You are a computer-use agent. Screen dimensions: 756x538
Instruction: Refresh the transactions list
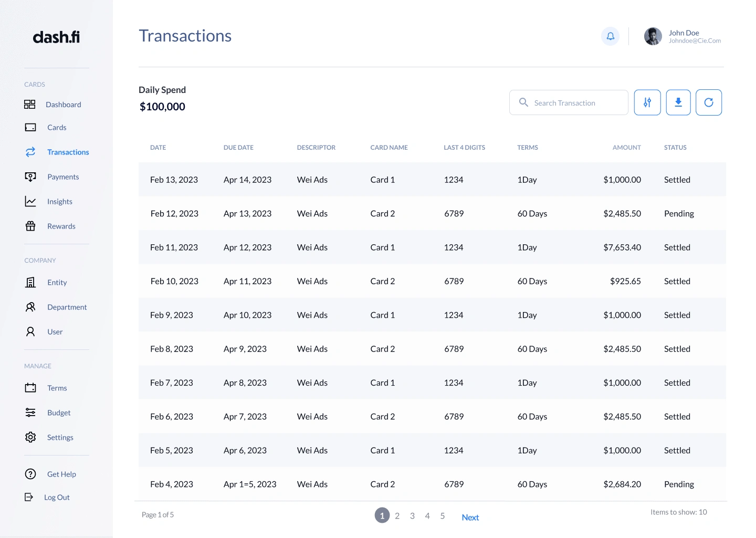[709, 102]
